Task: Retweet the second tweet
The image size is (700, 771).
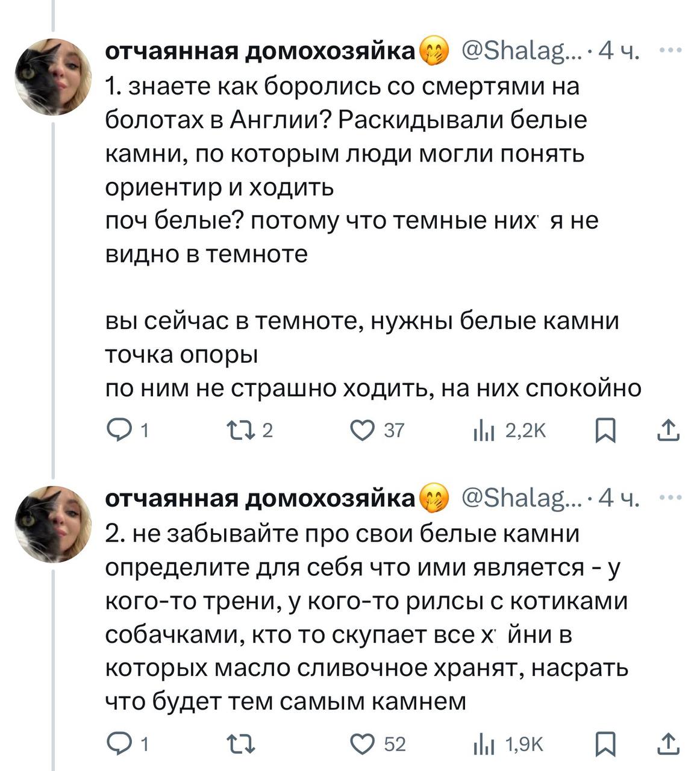Action: coord(241,744)
